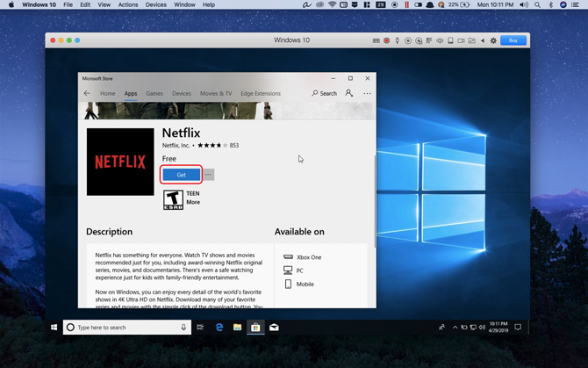Image resolution: width=588 pixels, height=368 pixels.
Task: Open macOS Spotlight search icon
Action: (x=537, y=4)
